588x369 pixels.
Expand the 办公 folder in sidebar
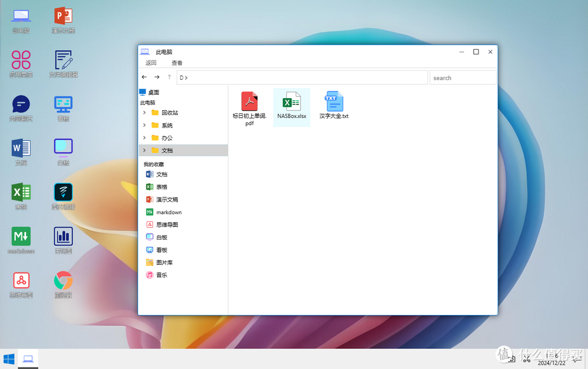(x=144, y=138)
